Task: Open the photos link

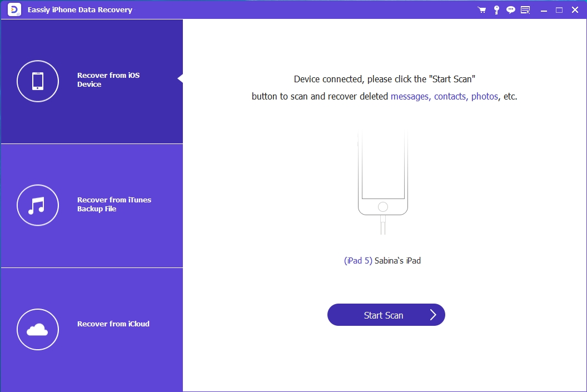Action: [x=485, y=96]
